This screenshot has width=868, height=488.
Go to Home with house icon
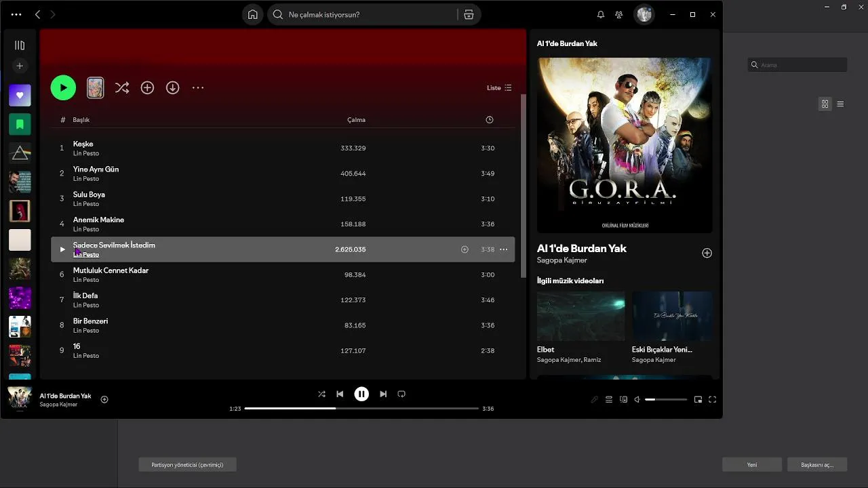coord(252,14)
